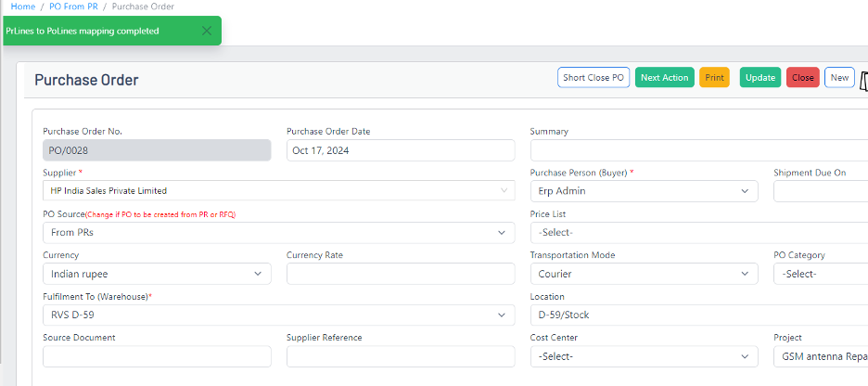This screenshot has width=868, height=386.
Task: Open PO From PR breadcrumb link
Action: pos(73,6)
